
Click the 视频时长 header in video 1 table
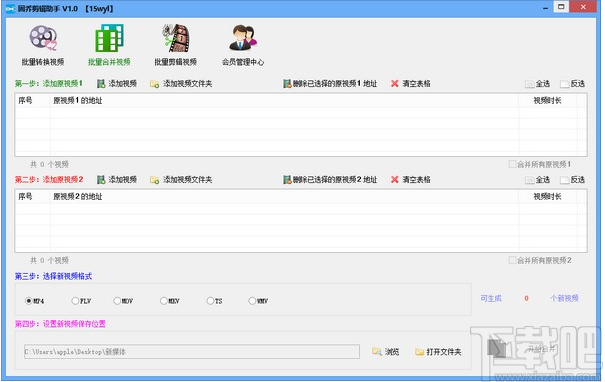pos(548,100)
